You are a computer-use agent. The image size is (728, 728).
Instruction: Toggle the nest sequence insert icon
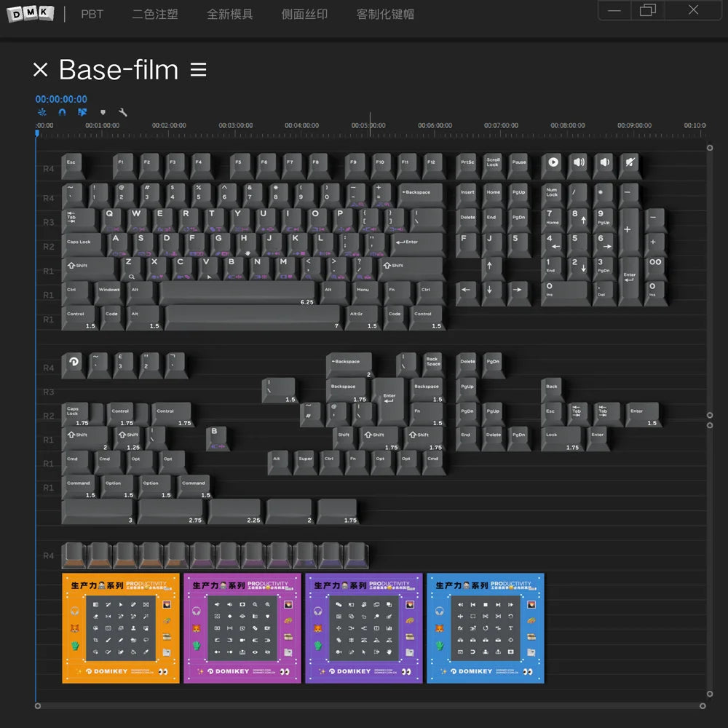pyautogui.click(x=41, y=112)
